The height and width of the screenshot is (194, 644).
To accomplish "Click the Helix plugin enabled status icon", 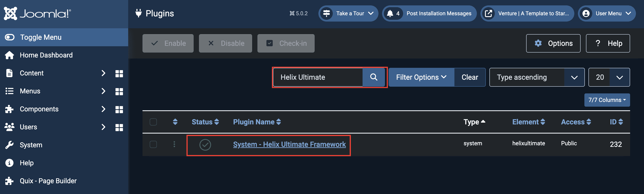I will tap(205, 145).
